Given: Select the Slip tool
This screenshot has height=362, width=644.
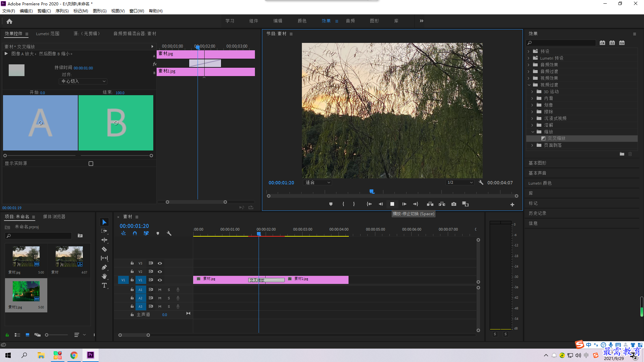Looking at the screenshot, I should tap(104, 258).
